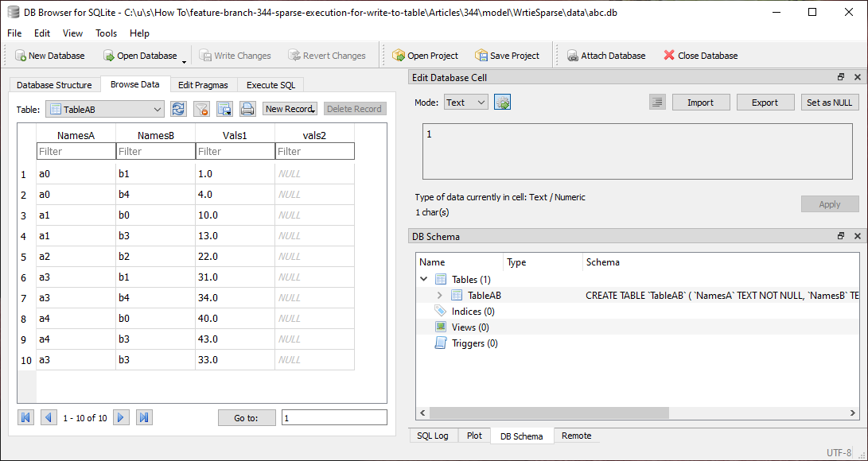Create a New Database
The image size is (868, 461).
tap(49, 55)
